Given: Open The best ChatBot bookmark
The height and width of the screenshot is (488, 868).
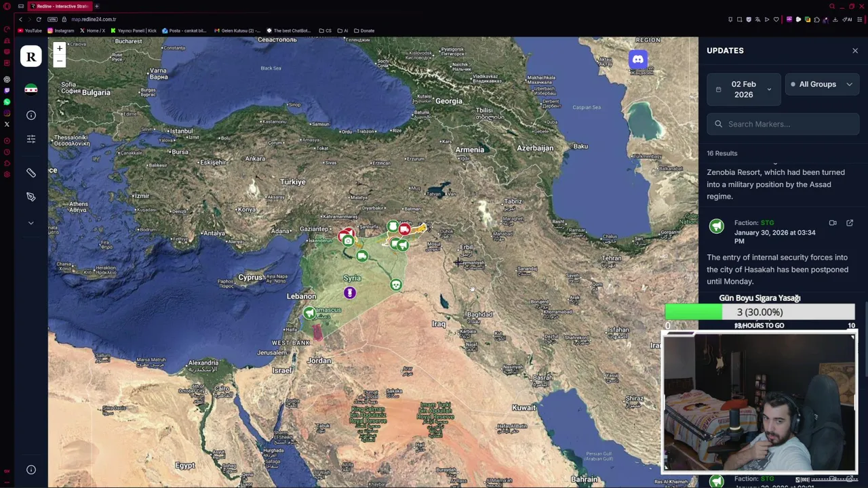Looking at the screenshot, I should 288,30.
